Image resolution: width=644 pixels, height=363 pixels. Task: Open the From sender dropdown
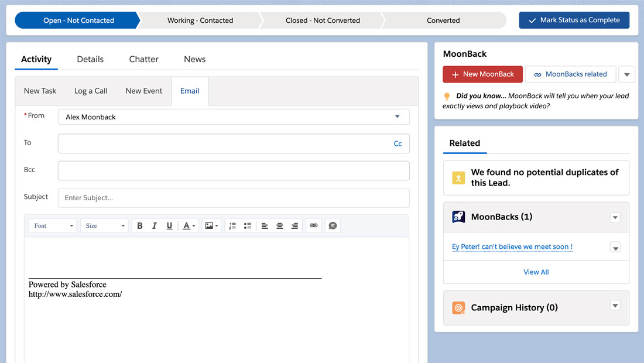pos(234,117)
